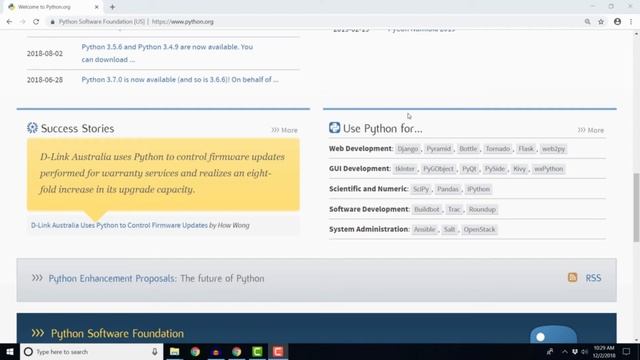
Task: Reload the python.org page
Action: [36, 22]
